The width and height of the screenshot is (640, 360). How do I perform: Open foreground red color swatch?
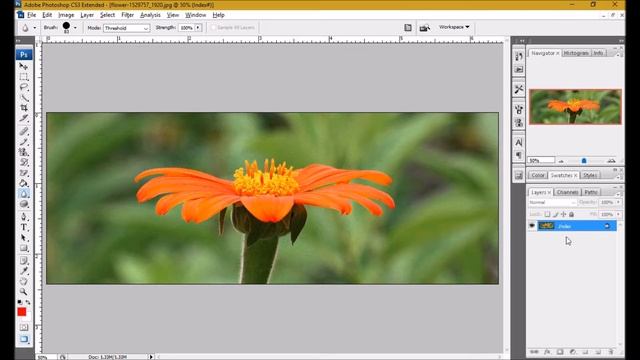[x=22, y=312]
